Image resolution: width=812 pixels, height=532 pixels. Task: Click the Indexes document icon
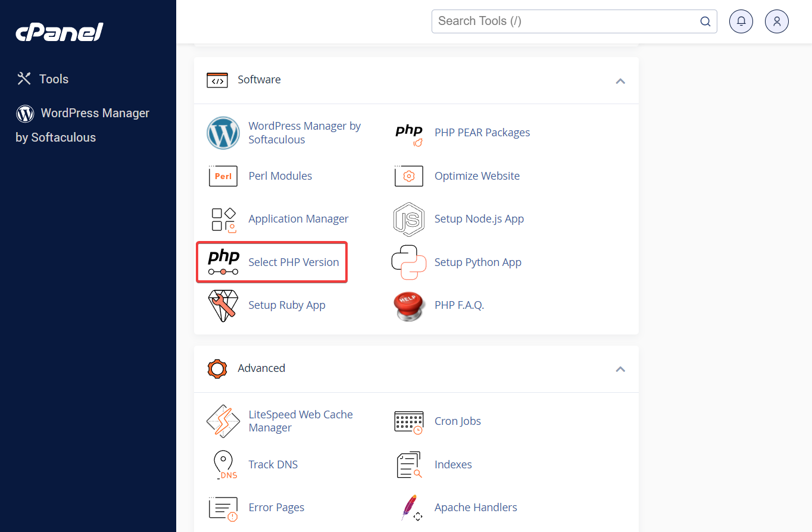pos(409,465)
